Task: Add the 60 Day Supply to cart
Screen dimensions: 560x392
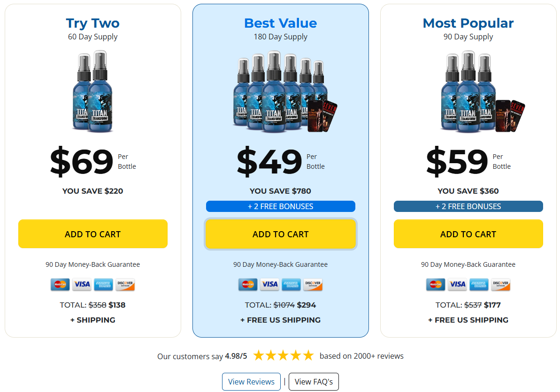Action: pos(93,234)
